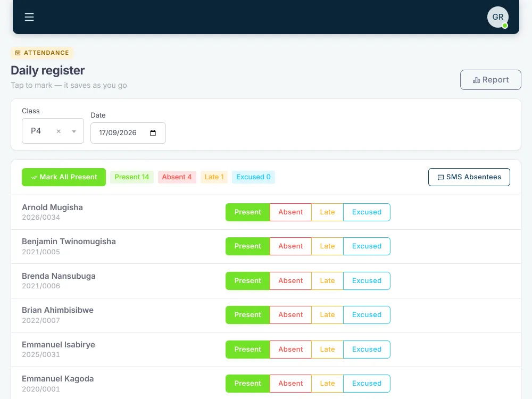Open the date picker calendar icon

coord(153,133)
